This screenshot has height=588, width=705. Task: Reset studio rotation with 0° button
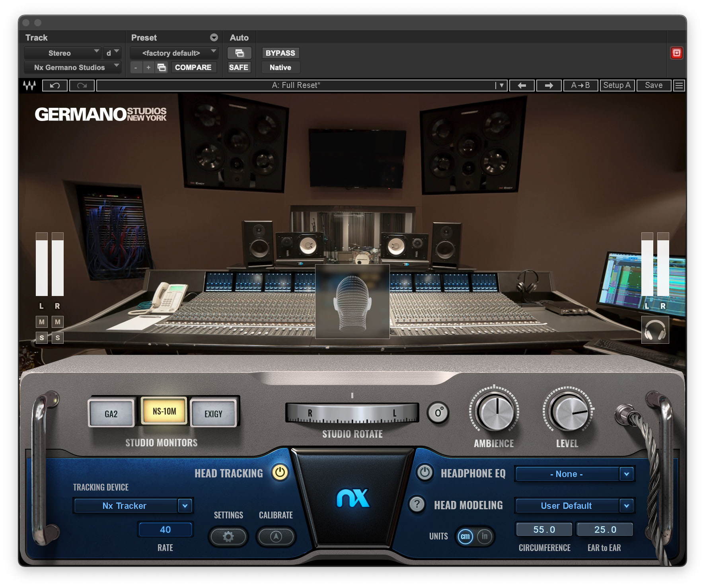pyautogui.click(x=438, y=413)
